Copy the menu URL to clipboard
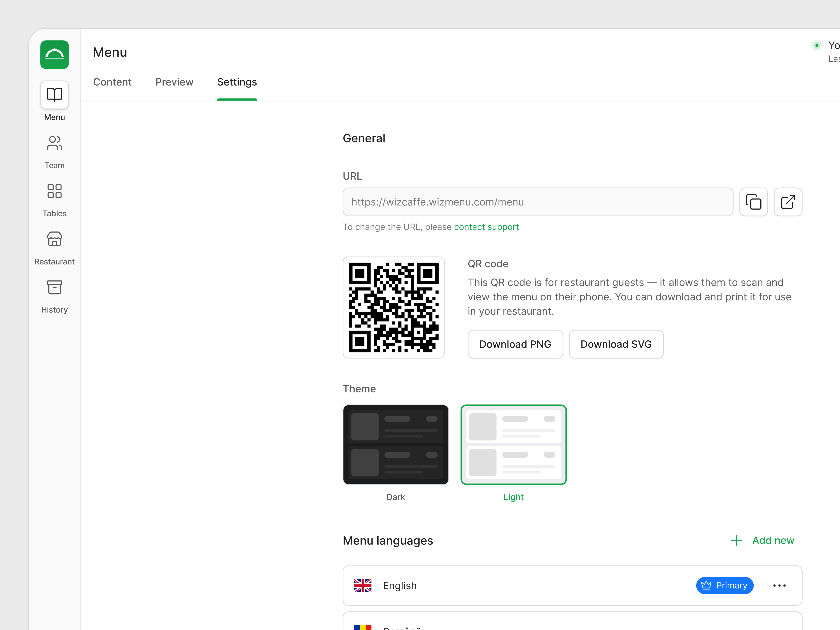The width and height of the screenshot is (840, 630). coord(753,202)
